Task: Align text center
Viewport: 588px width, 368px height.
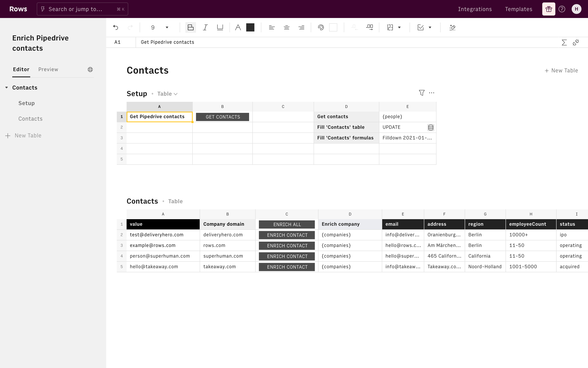Action: (x=286, y=28)
